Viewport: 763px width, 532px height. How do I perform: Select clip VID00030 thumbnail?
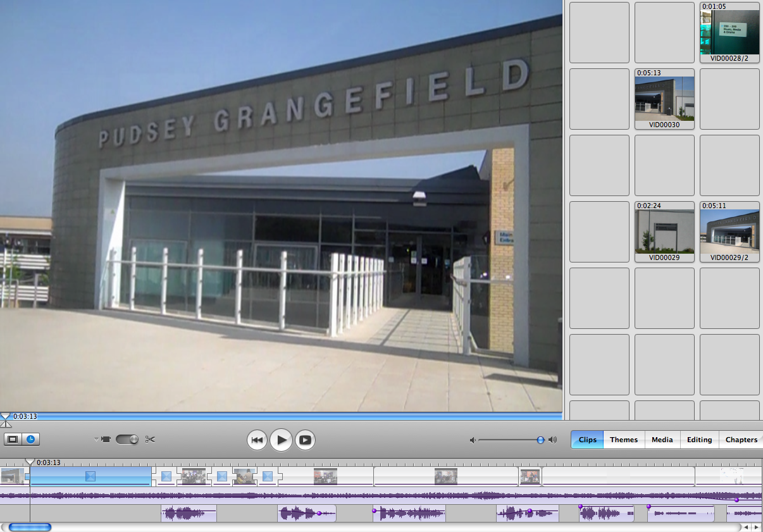point(664,99)
